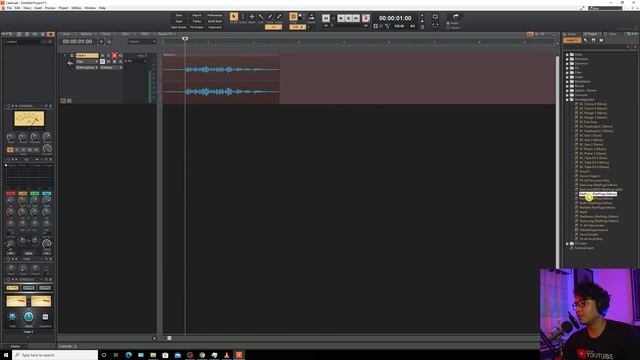Click the Task View taskbar icon

[x=116, y=355]
